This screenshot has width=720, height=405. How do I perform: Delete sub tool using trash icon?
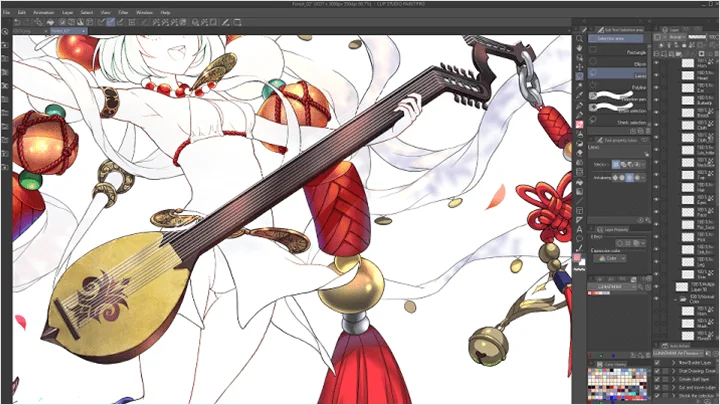[x=647, y=131]
